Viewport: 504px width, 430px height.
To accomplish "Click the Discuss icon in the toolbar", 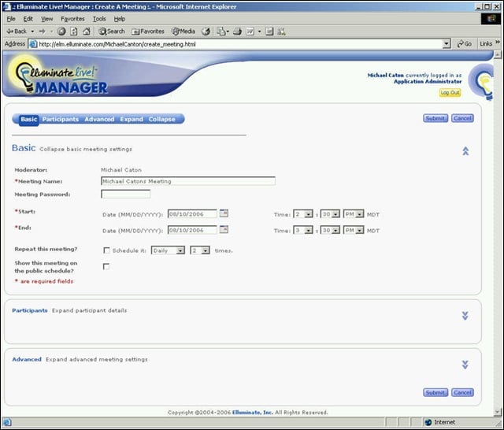I will 269,32.
